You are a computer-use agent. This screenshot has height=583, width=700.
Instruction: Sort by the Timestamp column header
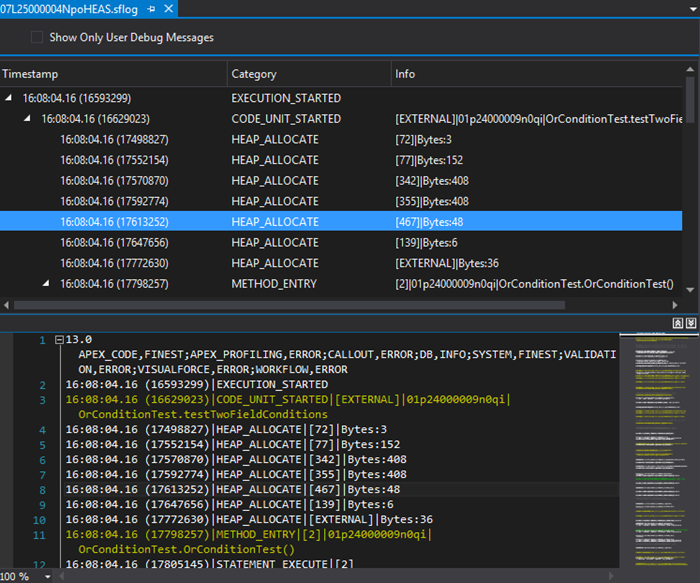(113, 74)
